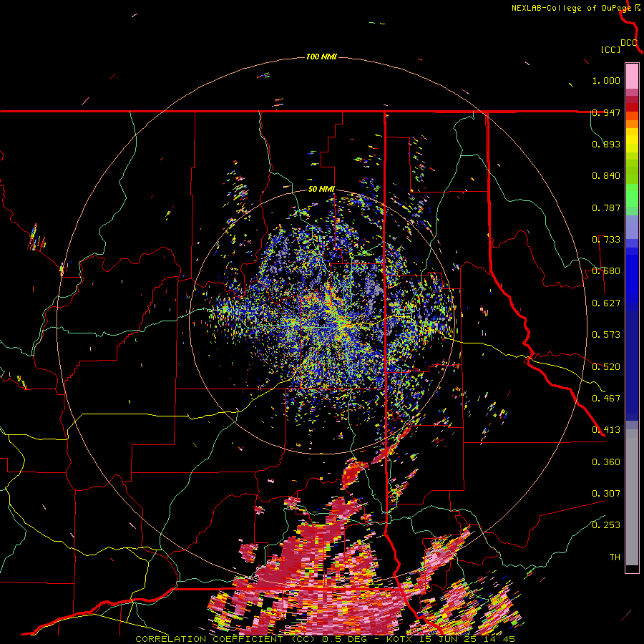The width and height of the screenshot is (644, 644).
Task: Click the large gray segment of the color scale
Action: [632, 497]
